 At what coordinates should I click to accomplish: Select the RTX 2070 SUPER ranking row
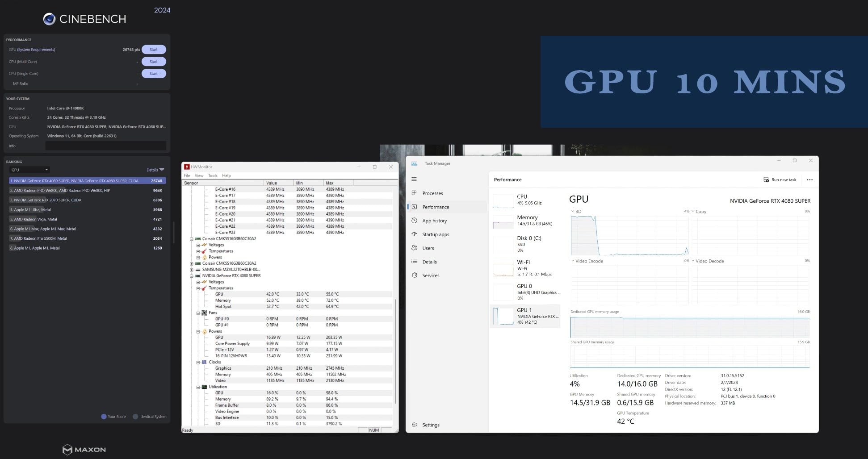click(87, 200)
